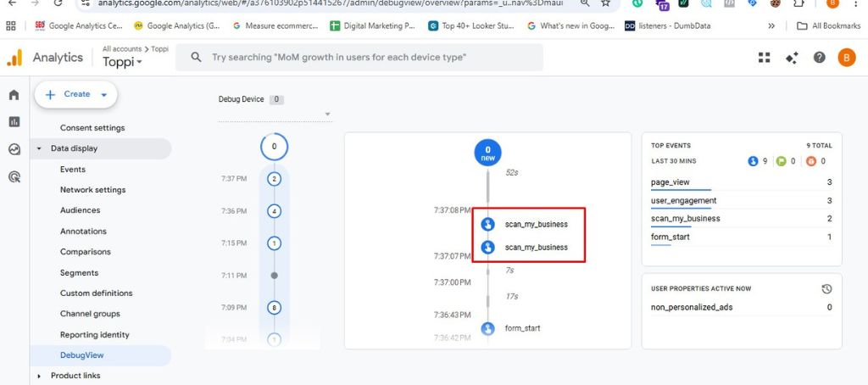Select the 7:09 PM minute bubble
868x385 pixels.
click(274, 308)
